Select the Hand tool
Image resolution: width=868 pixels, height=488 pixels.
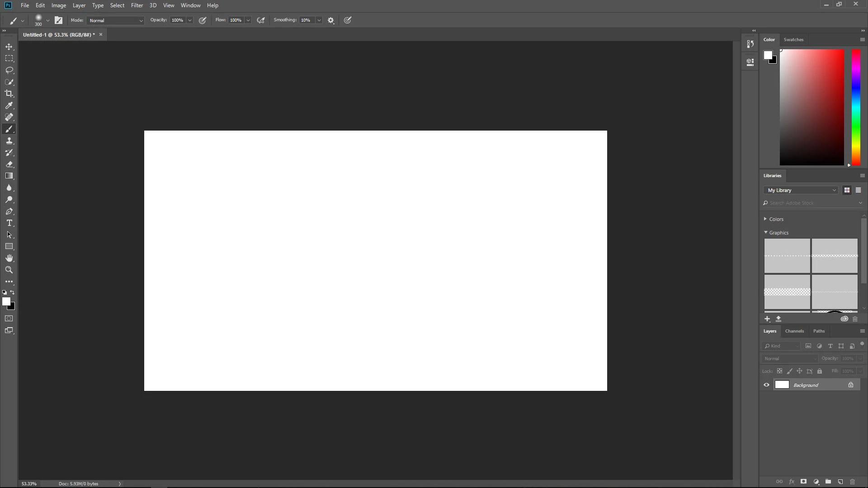(x=9, y=258)
